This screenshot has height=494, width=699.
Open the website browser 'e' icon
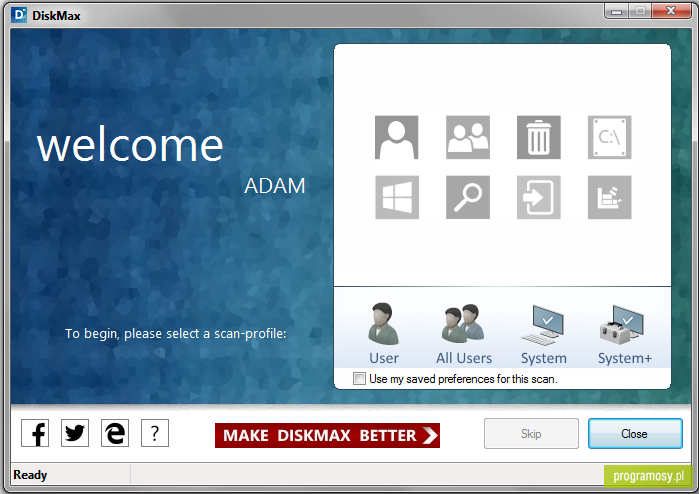click(x=115, y=433)
